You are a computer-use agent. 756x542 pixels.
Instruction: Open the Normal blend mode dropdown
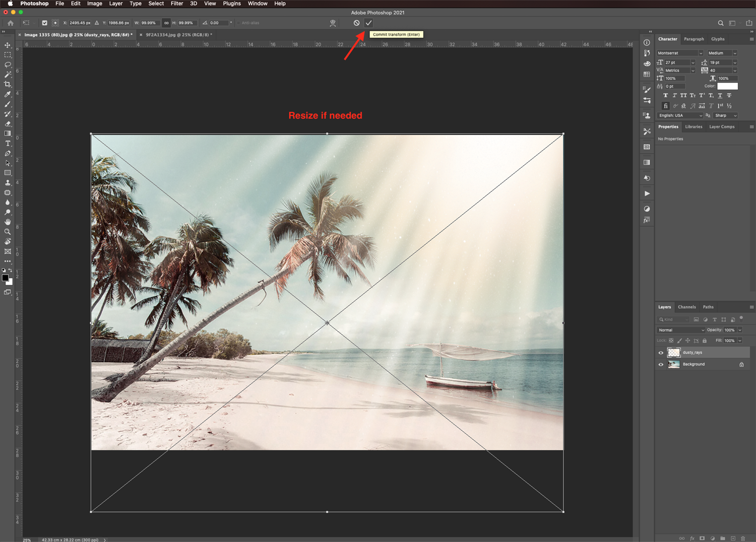click(x=680, y=330)
